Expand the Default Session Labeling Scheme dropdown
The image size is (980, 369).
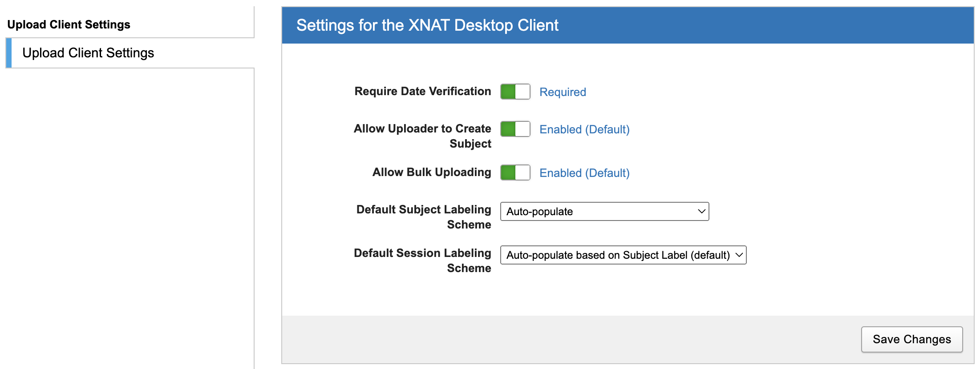tap(623, 255)
